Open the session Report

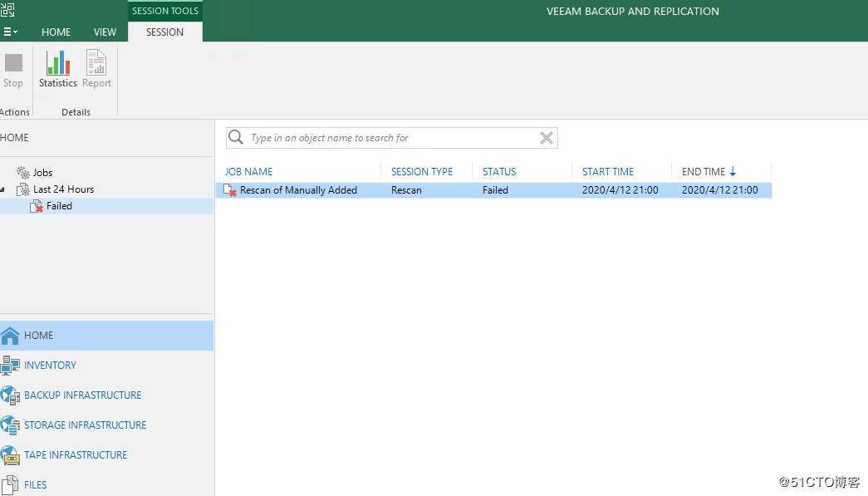click(96, 69)
